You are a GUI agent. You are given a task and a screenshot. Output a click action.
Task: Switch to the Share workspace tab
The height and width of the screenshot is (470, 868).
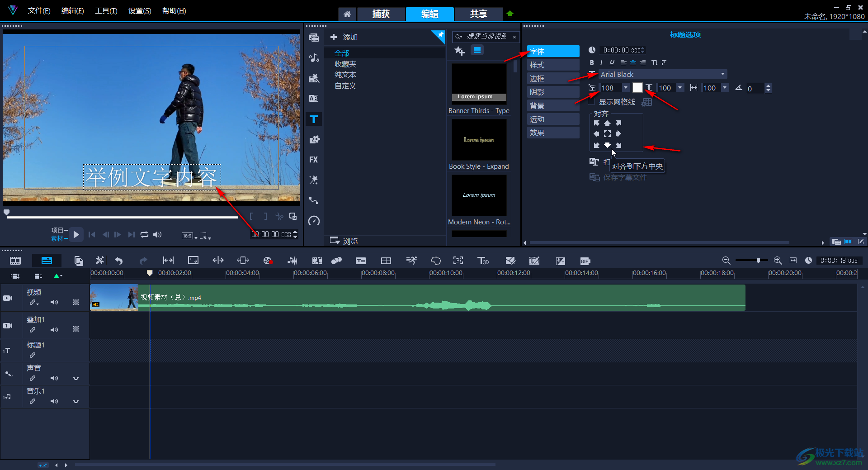478,14
